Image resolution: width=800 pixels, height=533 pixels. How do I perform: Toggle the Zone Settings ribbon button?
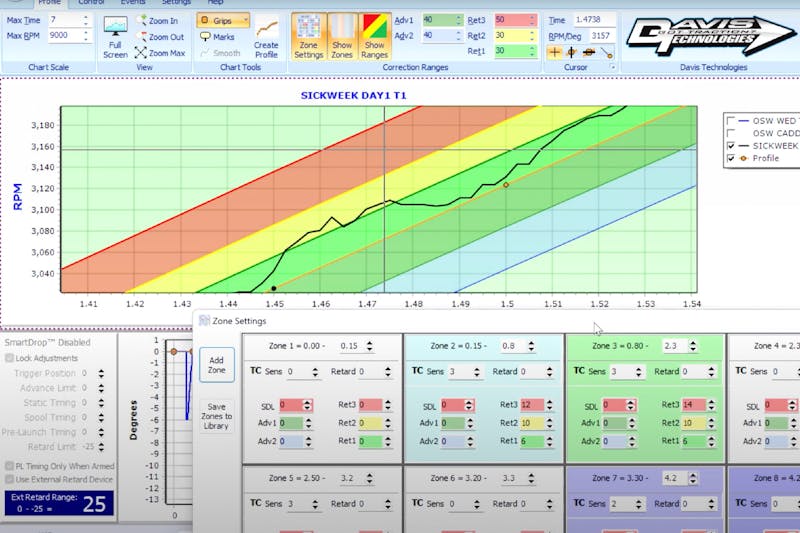click(x=309, y=37)
